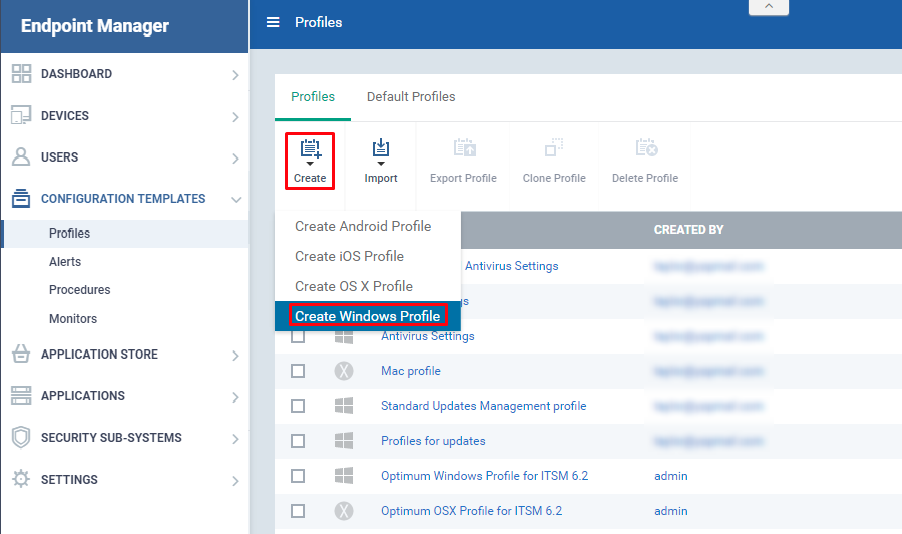
Task: Collapse the header with the top arrow tab
Action: (769, 7)
